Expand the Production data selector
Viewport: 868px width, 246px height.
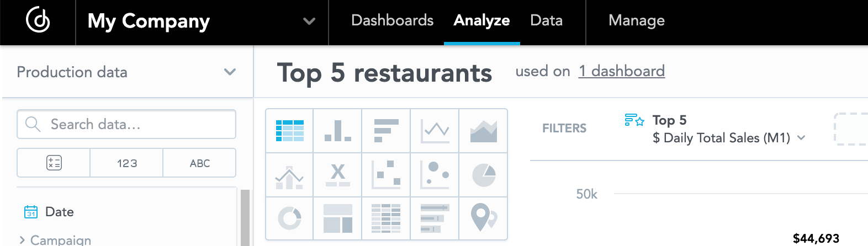[127, 72]
